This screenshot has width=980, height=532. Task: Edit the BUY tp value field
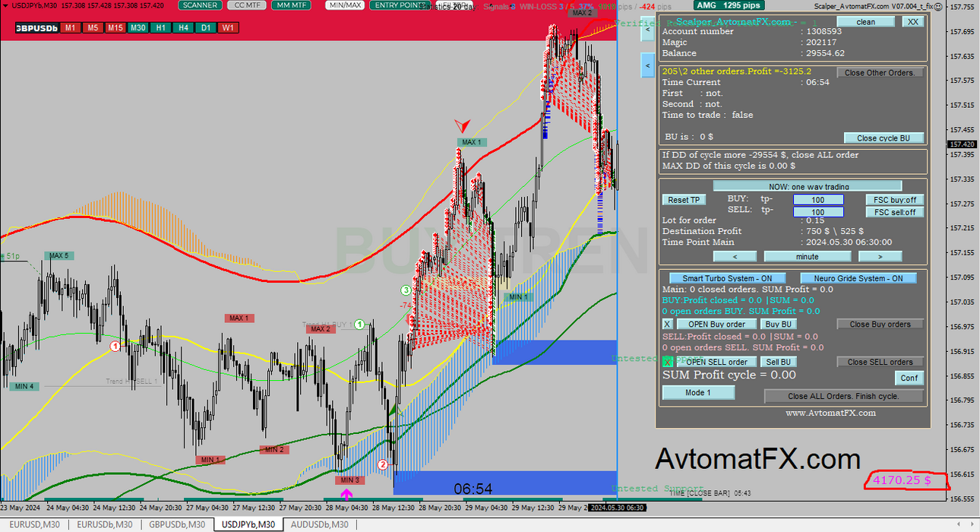click(x=818, y=200)
